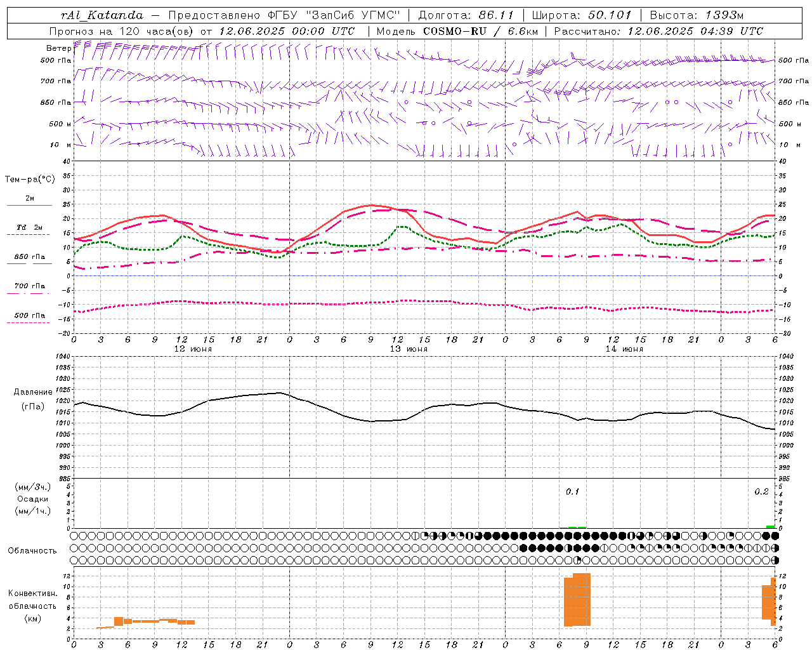Click the 13 июня date label

[x=409, y=349]
